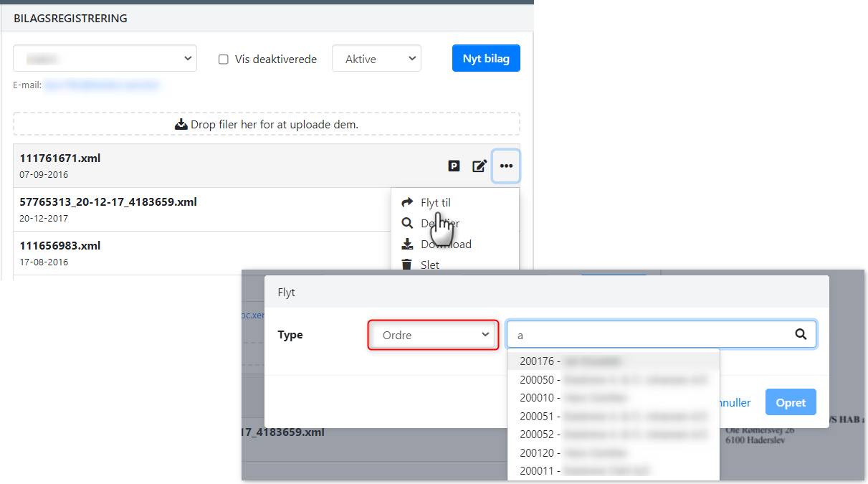The width and height of the screenshot is (868, 484).
Task: Click the P icon on 111761671.xml
Action: (454, 166)
